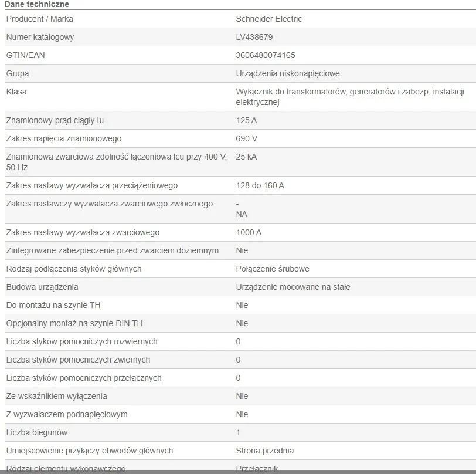Click the Schneider Electric brand value
This screenshot has height=474, width=476.
(x=268, y=19)
